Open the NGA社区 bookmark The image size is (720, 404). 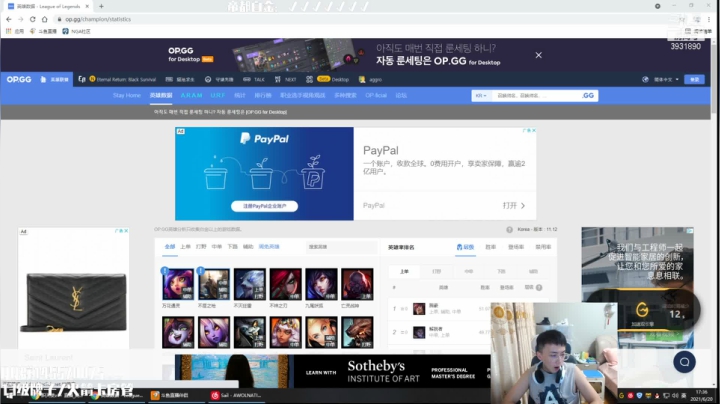pos(76,31)
